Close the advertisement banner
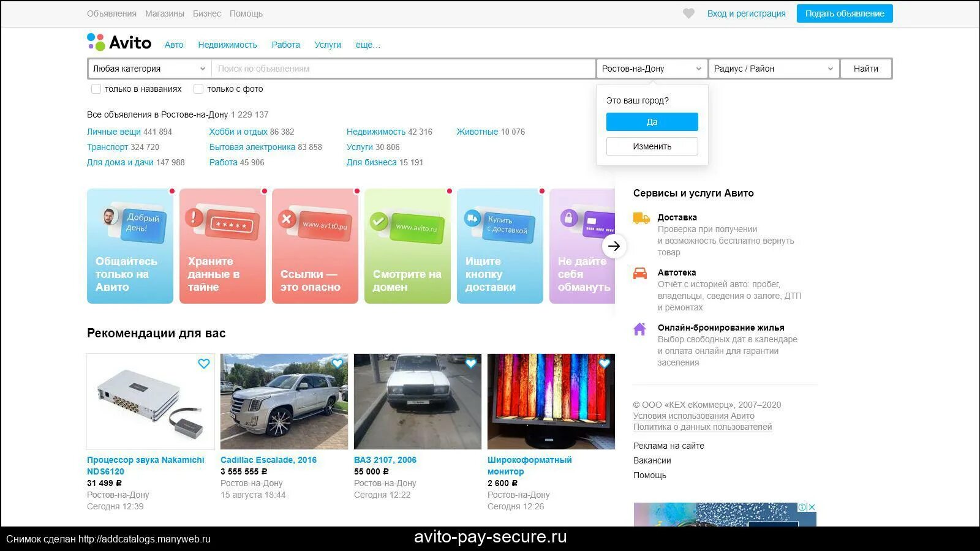Screen dimensions: 980x551 [812, 507]
